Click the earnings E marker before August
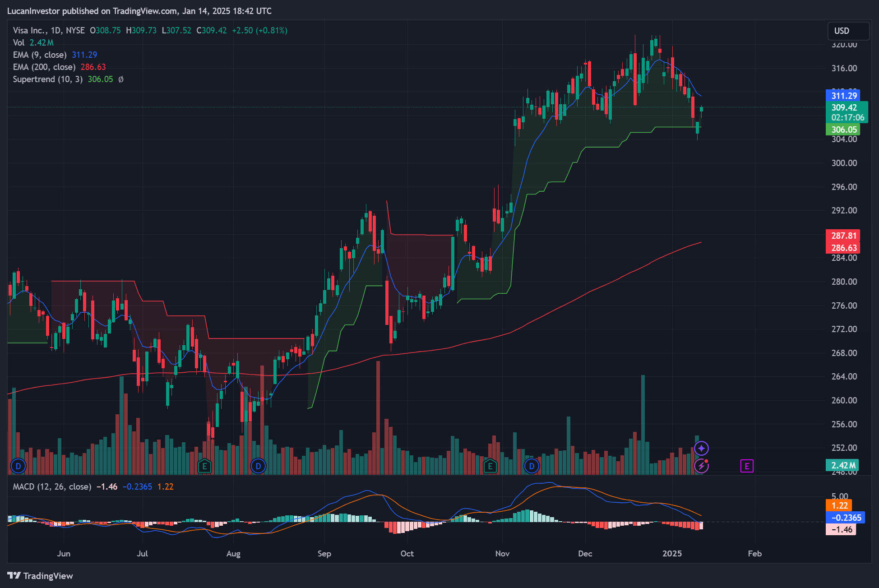 (x=205, y=466)
